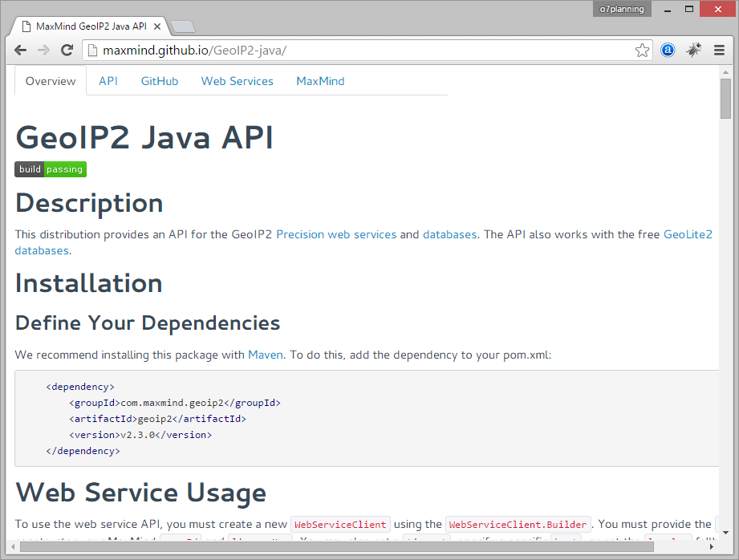
Task: Close the MaxMind GeoIP2 Java API tab
Action: (x=157, y=26)
